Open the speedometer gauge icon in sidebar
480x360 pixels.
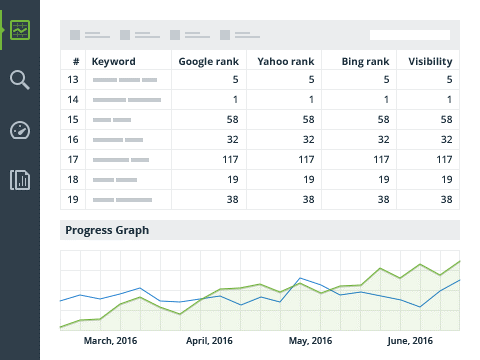[20, 130]
